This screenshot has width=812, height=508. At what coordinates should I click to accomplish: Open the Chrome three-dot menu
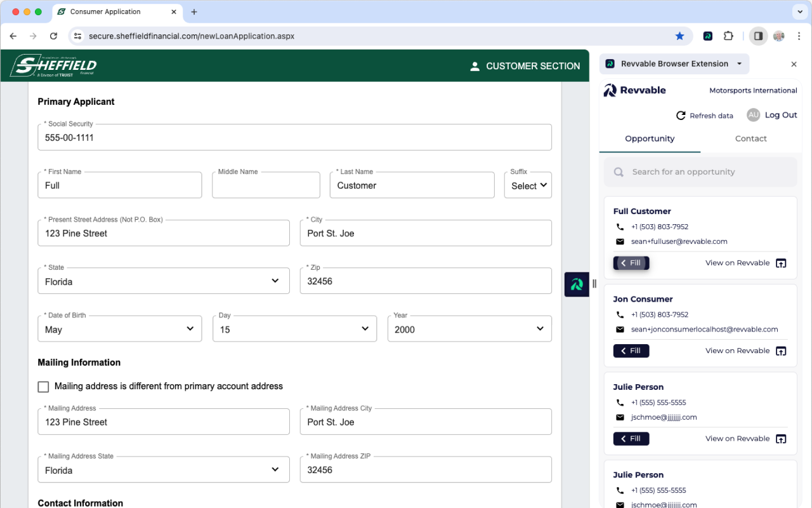[799, 36]
